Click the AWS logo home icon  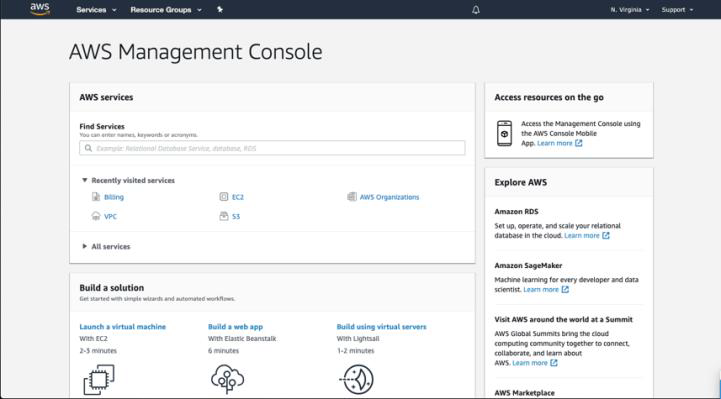(40, 9)
